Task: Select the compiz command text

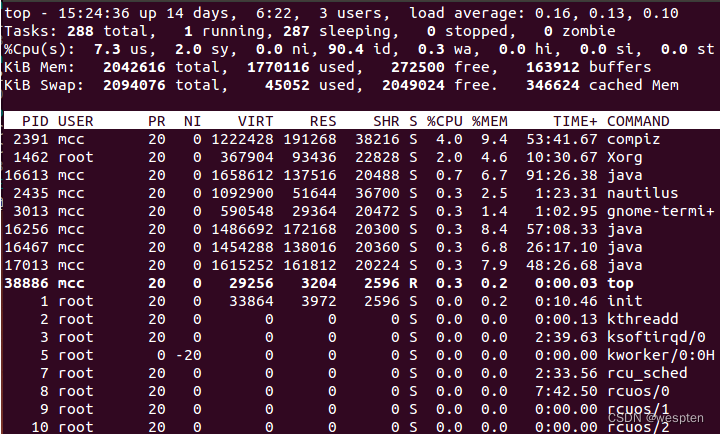Action: [x=634, y=140]
